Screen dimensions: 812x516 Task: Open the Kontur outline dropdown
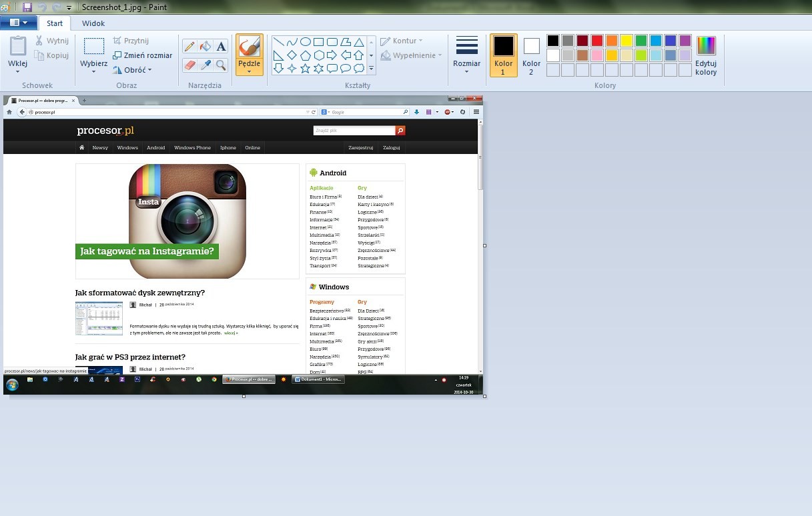(x=402, y=41)
